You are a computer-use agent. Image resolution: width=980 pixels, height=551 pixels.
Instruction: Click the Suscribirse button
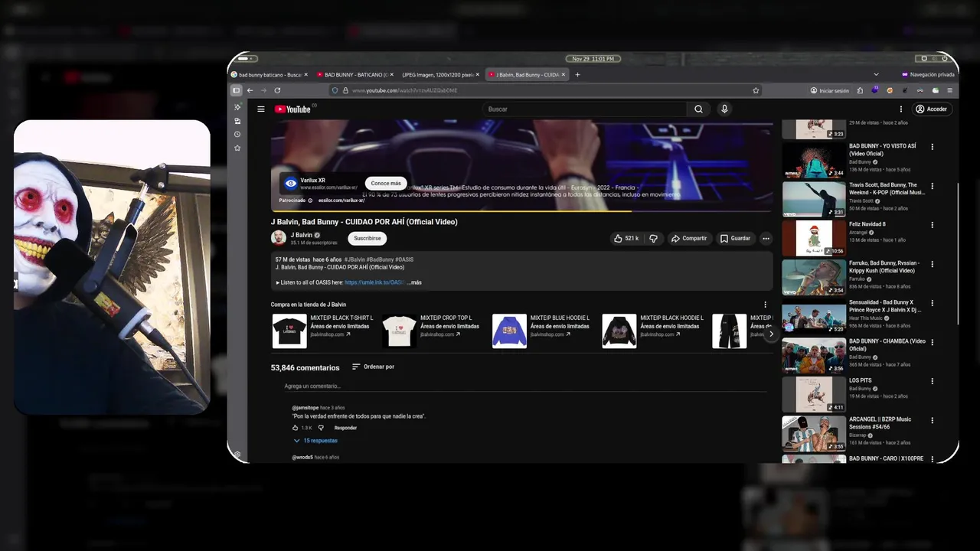367,238
